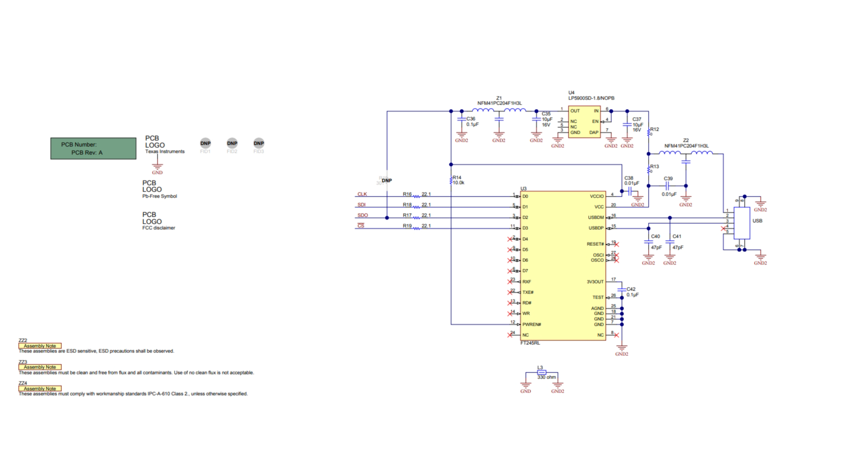868x471 pixels.
Task: Select the C40 47pF capacitor symbol
Action: coord(648,242)
